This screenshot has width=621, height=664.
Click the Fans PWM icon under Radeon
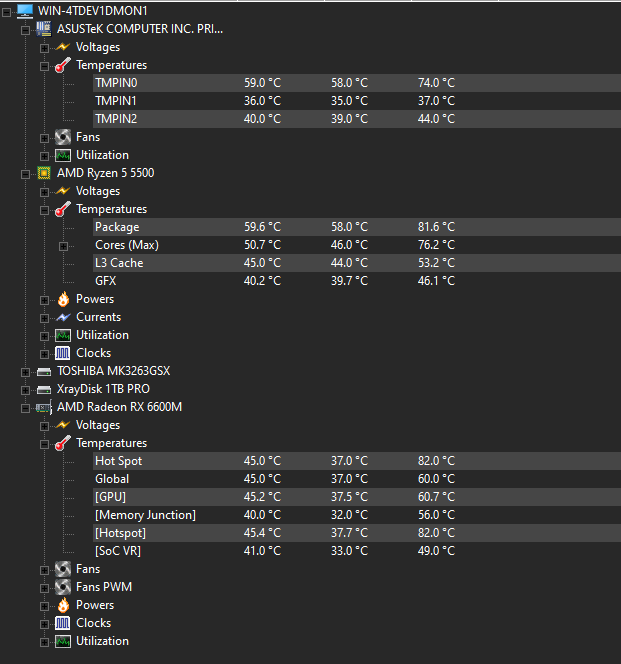point(63,587)
